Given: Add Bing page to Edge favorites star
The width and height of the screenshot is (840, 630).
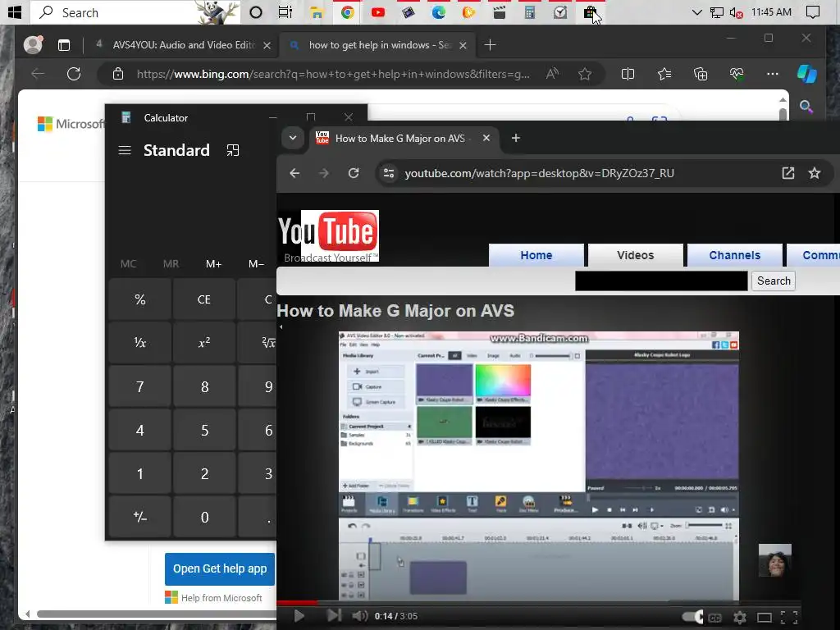Looking at the screenshot, I should tap(584, 74).
